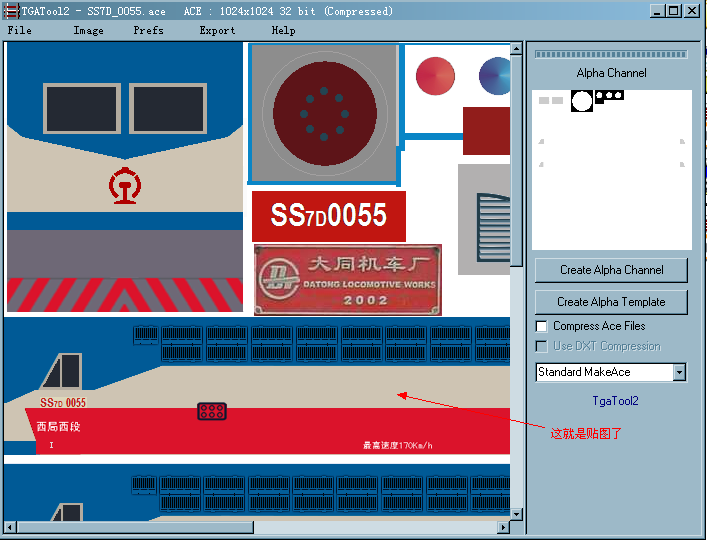Click the TgaTool2 blue link text
Screen dimensions: 707x541
click(x=615, y=401)
